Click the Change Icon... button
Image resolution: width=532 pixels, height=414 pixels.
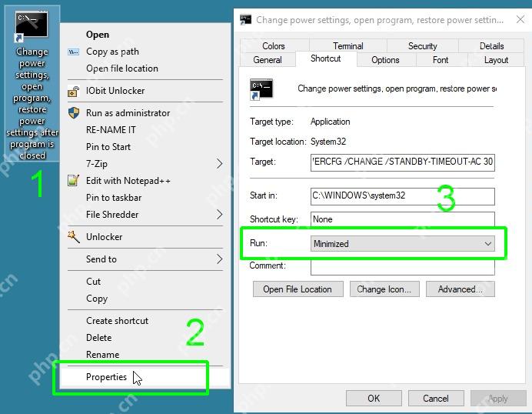click(x=384, y=289)
